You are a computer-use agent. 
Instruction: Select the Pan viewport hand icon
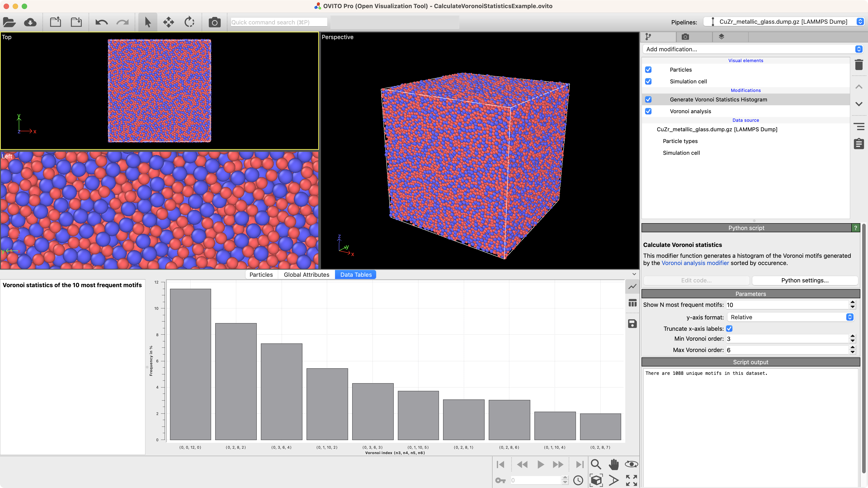coord(614,465)
